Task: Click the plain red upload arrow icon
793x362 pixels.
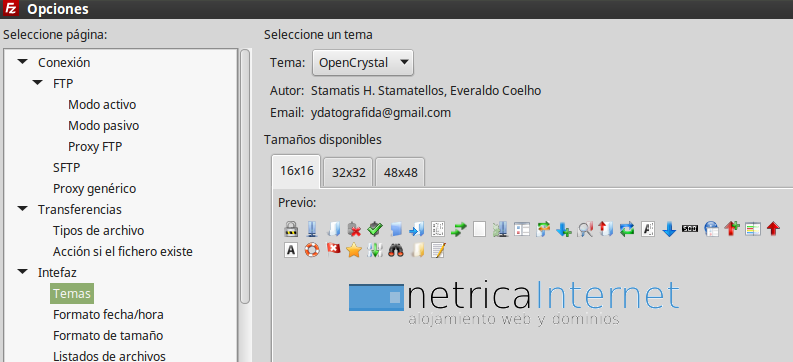Action: coord(773,229)
